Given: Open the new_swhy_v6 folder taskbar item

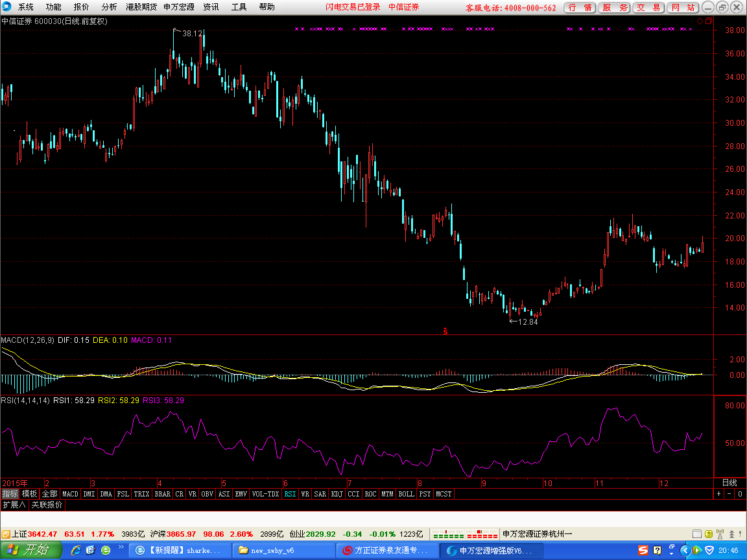Looking at the screenshot, I should tap(283, 550).
